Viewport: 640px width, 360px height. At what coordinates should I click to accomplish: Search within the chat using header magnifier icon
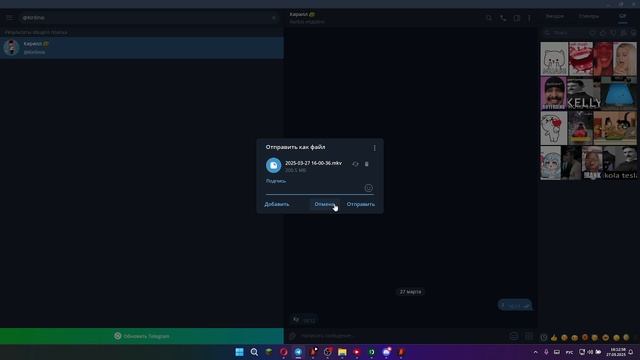[489, 18]
